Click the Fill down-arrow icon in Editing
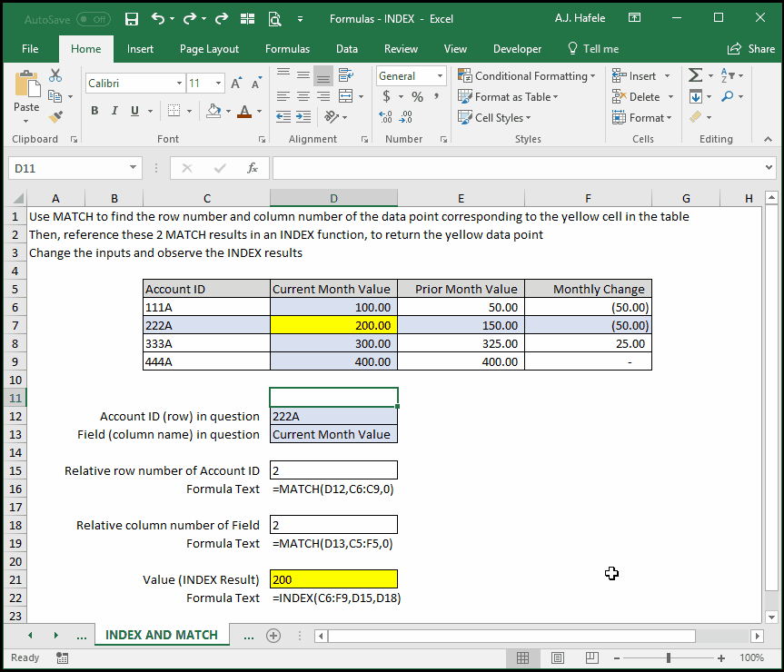The width and height of the screenshot is (784, 672). (696, 96)
